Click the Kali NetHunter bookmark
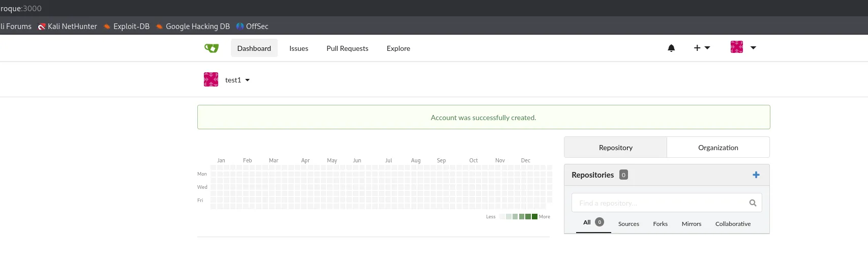 pyautogui.click(x=68, y=26)
